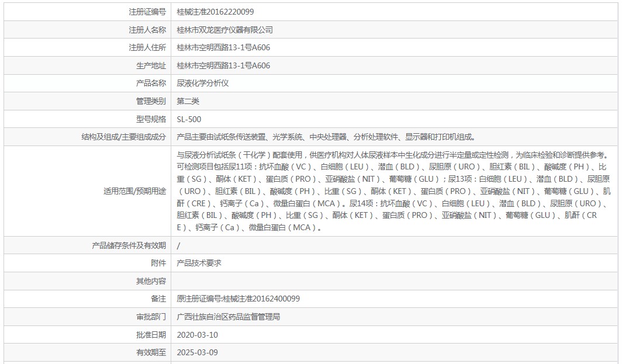The width and height of the screenshot is (622, 364).
Task: Select the 有效期至 label
Action: tap(151, 352)
